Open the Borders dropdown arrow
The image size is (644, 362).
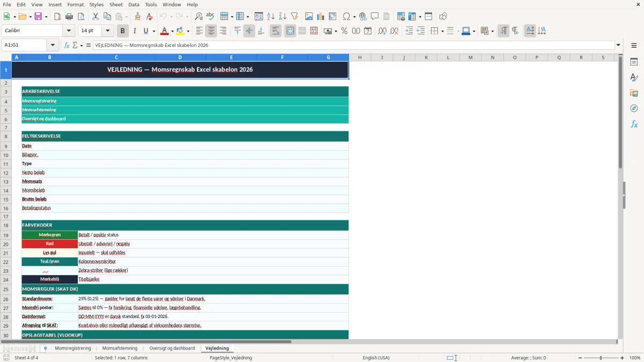point(442,31)
